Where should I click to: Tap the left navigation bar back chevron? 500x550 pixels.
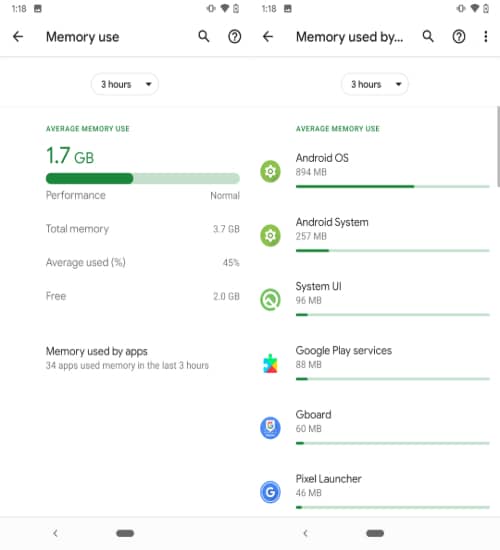point(55,534)
